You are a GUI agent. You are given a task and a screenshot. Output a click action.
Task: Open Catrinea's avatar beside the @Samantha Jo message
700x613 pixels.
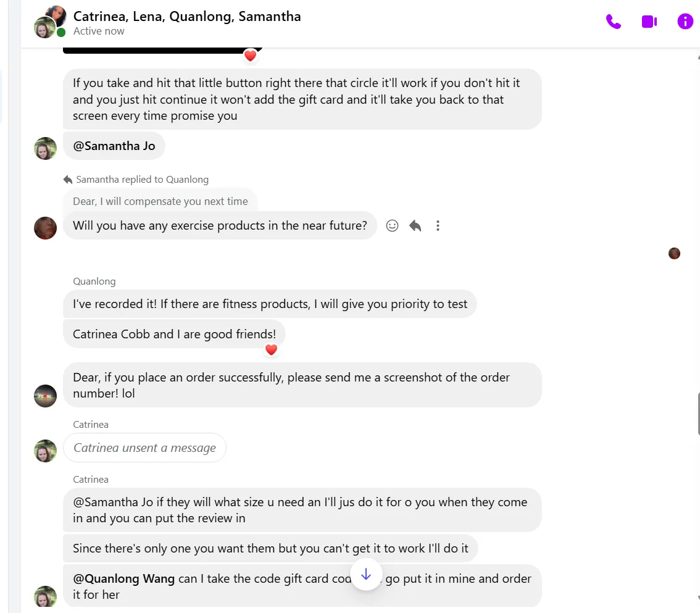point(45,148)
